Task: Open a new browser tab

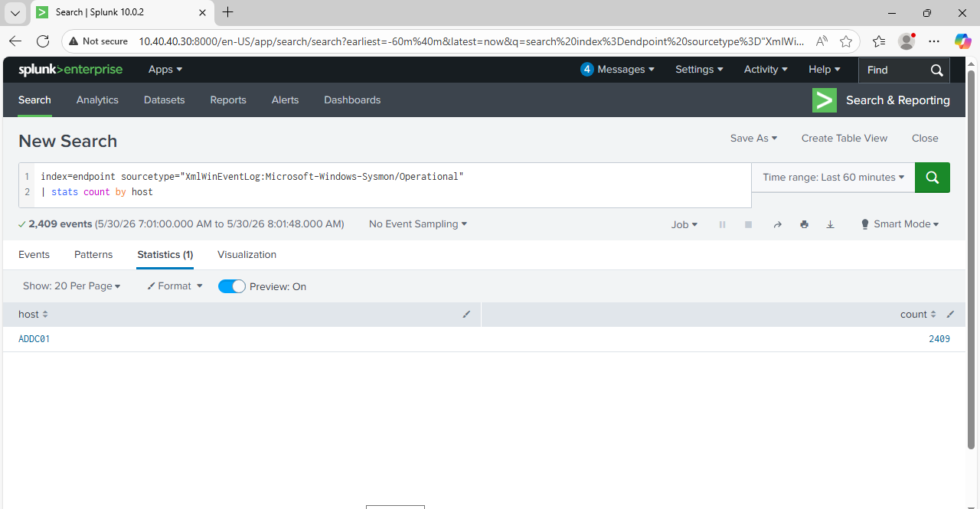Action: (227, 12)
